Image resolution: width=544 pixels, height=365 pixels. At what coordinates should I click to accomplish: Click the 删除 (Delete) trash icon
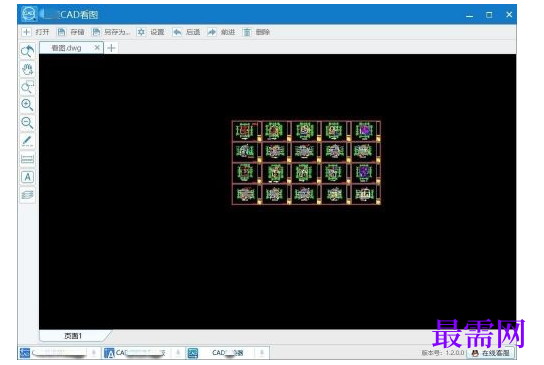point(247,32)
